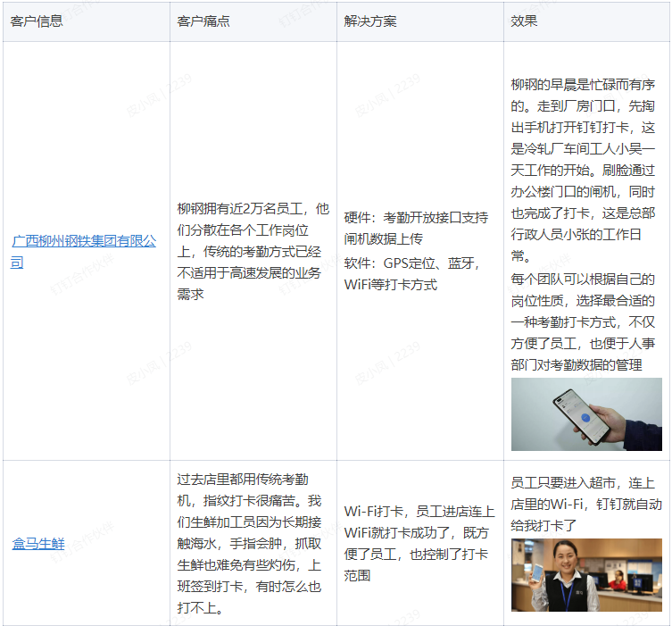672x626 pixels.
Task: Open the 盒马生鲜 customer link
Action: pyautogui.click(x=38, y=544)
